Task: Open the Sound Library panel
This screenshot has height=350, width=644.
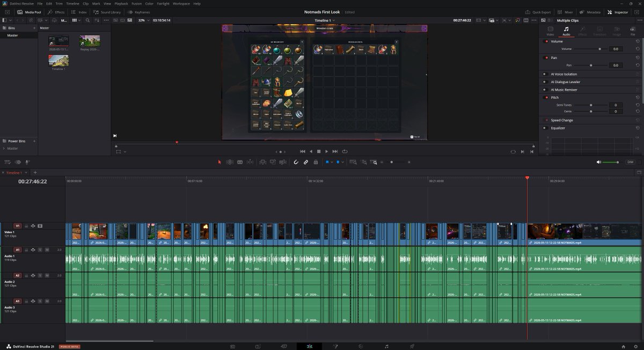Action: (x=107, y=12)
